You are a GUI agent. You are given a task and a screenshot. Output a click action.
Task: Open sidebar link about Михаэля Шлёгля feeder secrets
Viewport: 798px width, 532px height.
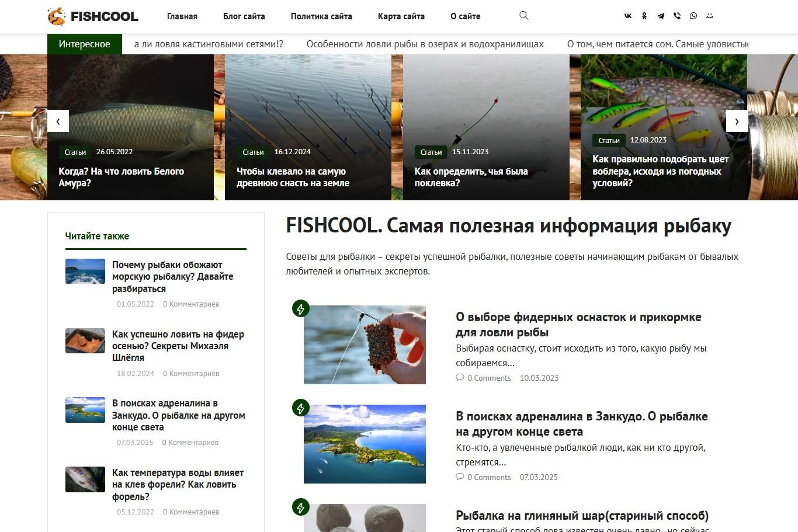tap(178, 346)
